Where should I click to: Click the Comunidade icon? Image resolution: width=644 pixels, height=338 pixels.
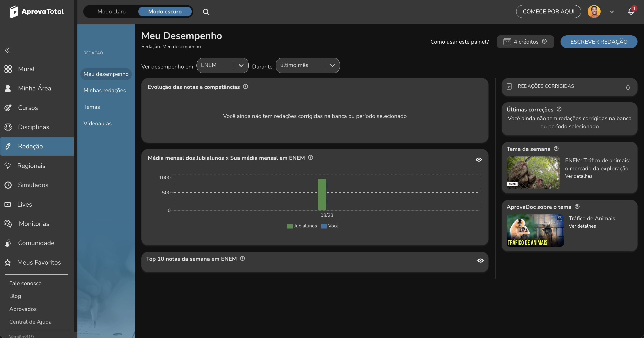point(8,243)
